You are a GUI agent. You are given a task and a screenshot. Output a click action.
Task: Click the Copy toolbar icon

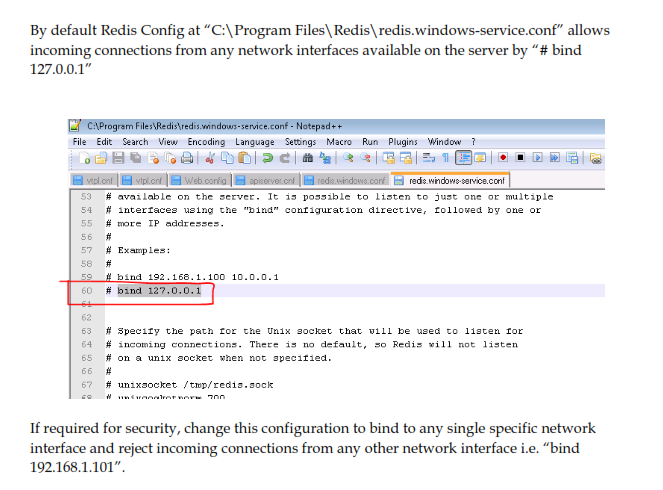(x=227, y=158)
